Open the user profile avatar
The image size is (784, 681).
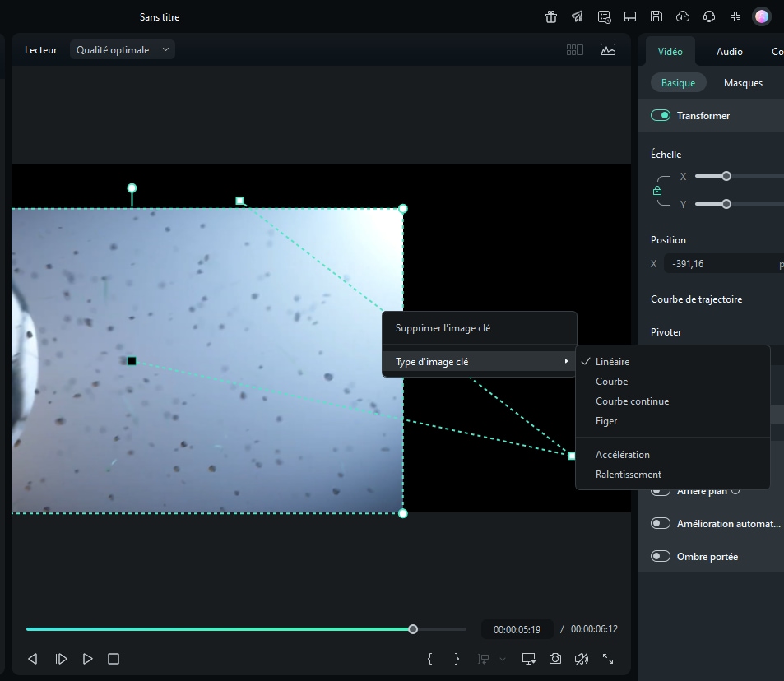[x=762, y=17]
